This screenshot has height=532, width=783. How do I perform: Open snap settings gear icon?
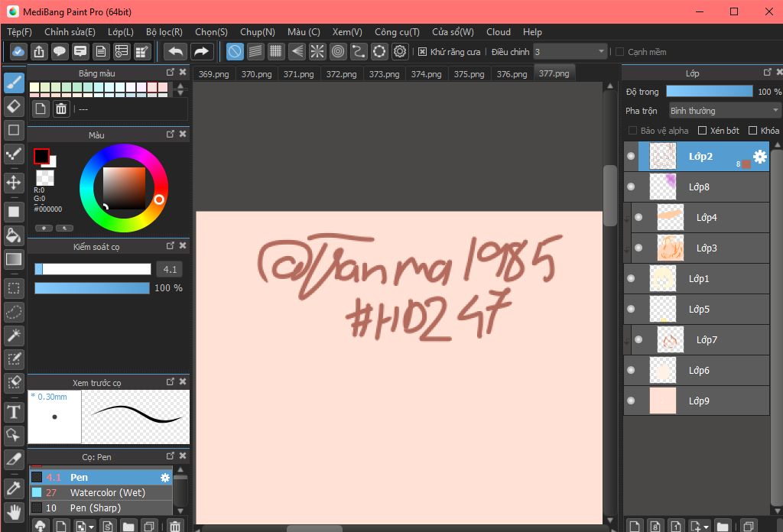400,51
